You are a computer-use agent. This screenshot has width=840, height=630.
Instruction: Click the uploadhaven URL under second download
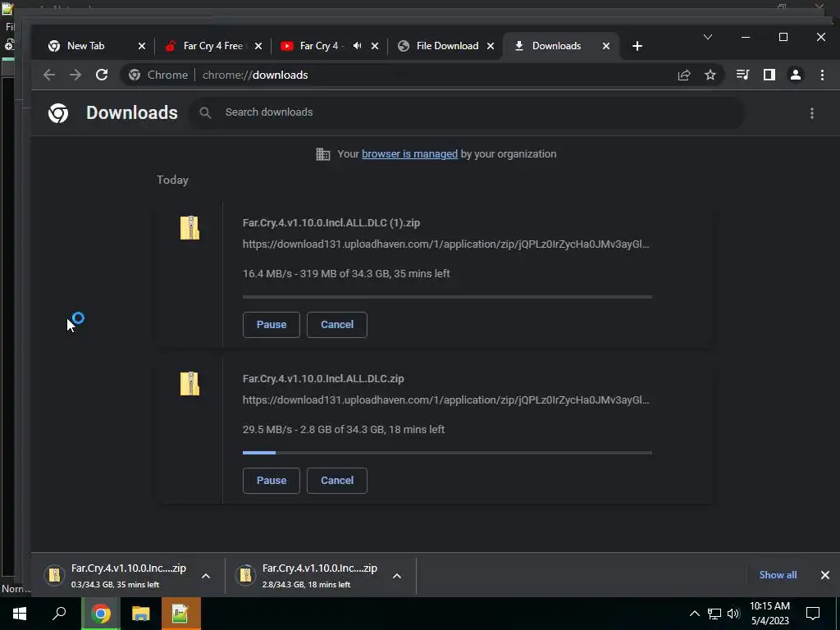(445, 400)
